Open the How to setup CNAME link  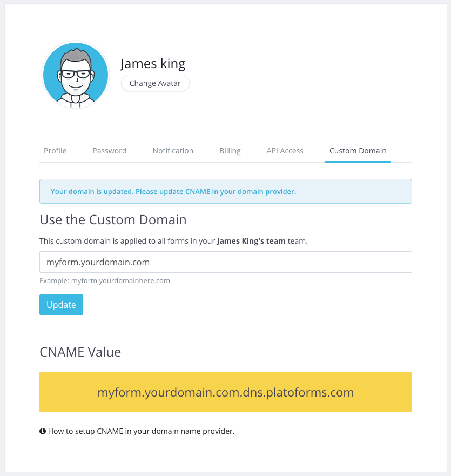[142, 432]
